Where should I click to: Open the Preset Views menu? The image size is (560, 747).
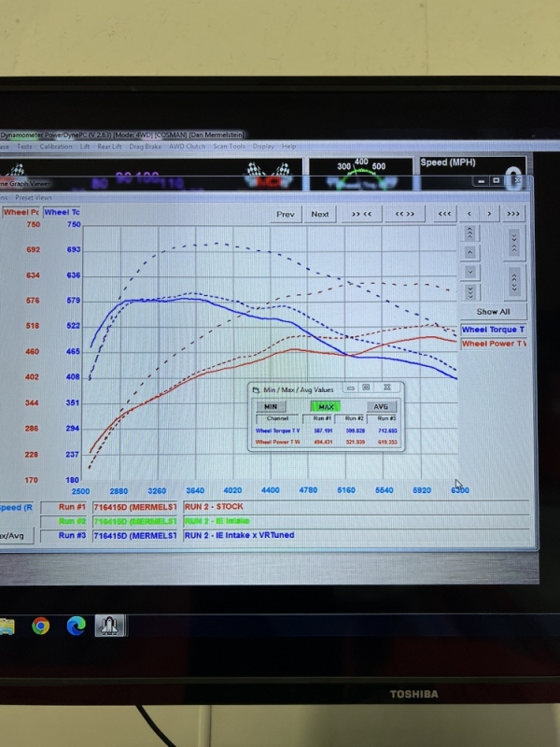tap(34, 197)
